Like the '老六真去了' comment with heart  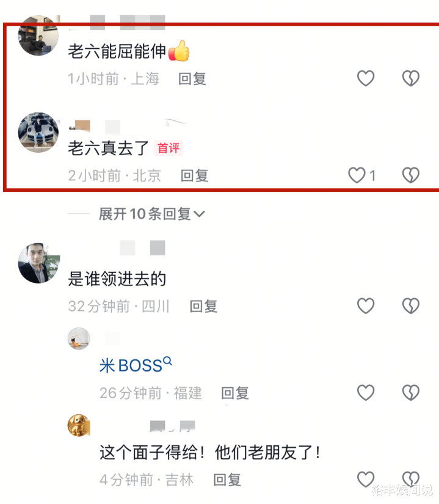coord(357,175)
